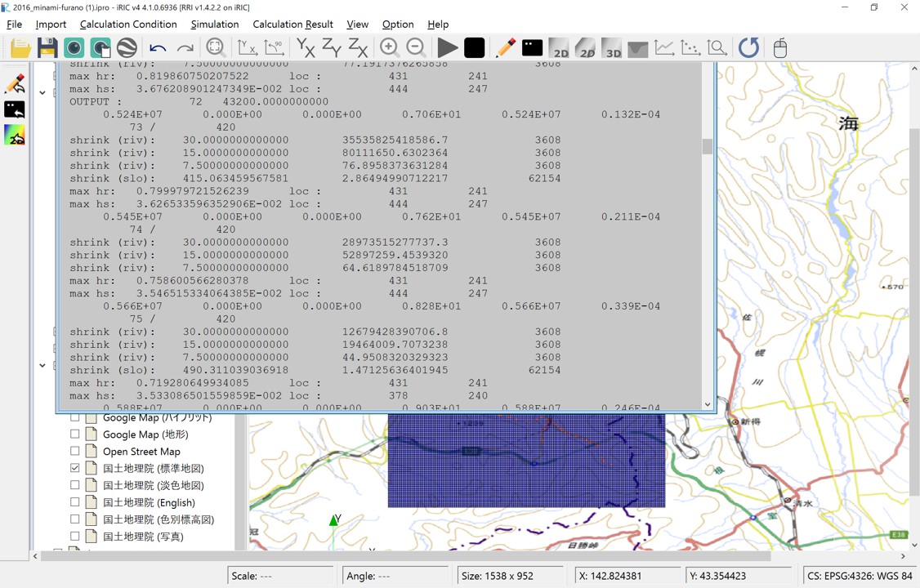
Task: Reload calculation results with circular arrow
Action: pos(748,47)
